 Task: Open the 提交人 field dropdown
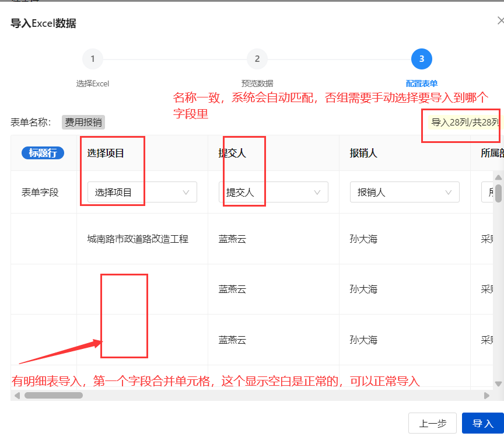pyautogui.click(x=274, y=193)
